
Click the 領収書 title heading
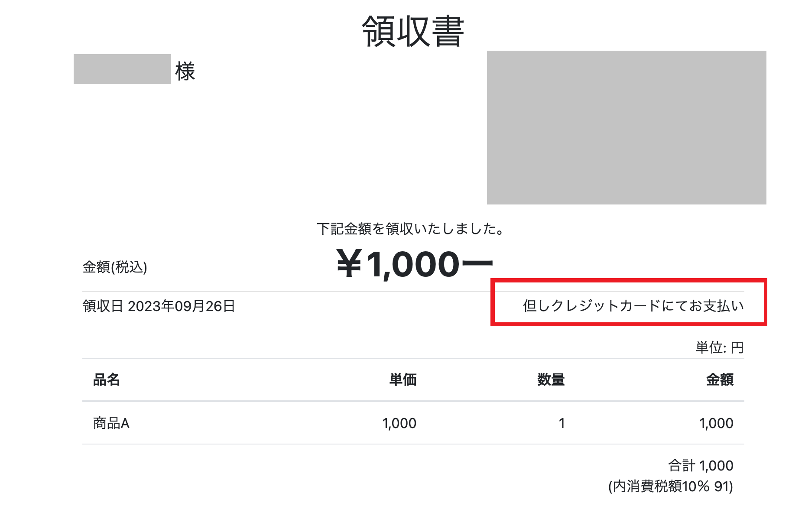(413, 31)
